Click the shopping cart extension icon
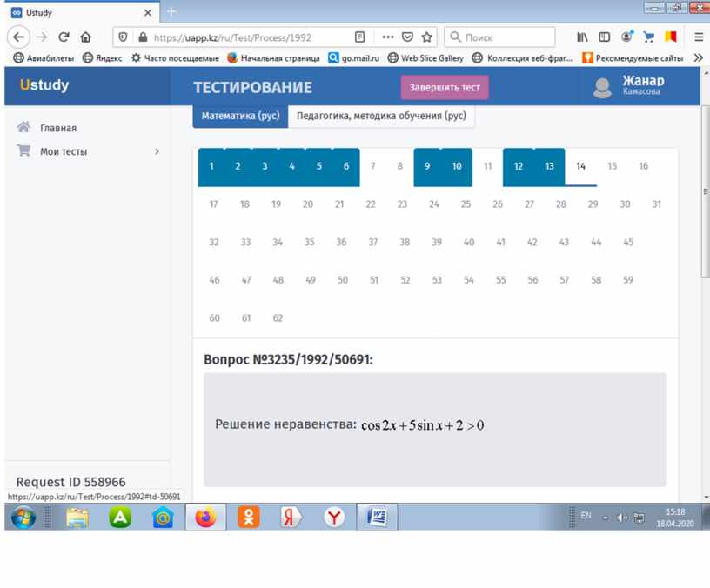This screenshot has width=710, height=588. [649, 37]
